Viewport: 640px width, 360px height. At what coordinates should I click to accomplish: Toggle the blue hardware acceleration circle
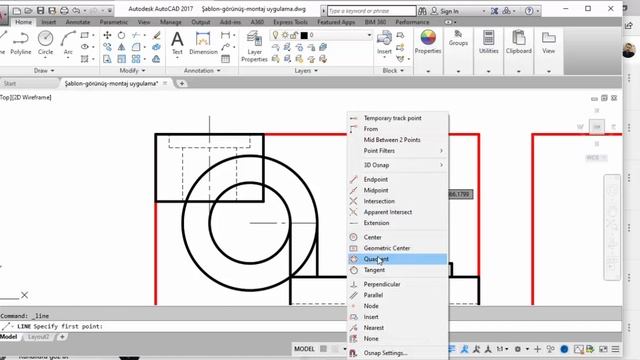pos(564,349)
